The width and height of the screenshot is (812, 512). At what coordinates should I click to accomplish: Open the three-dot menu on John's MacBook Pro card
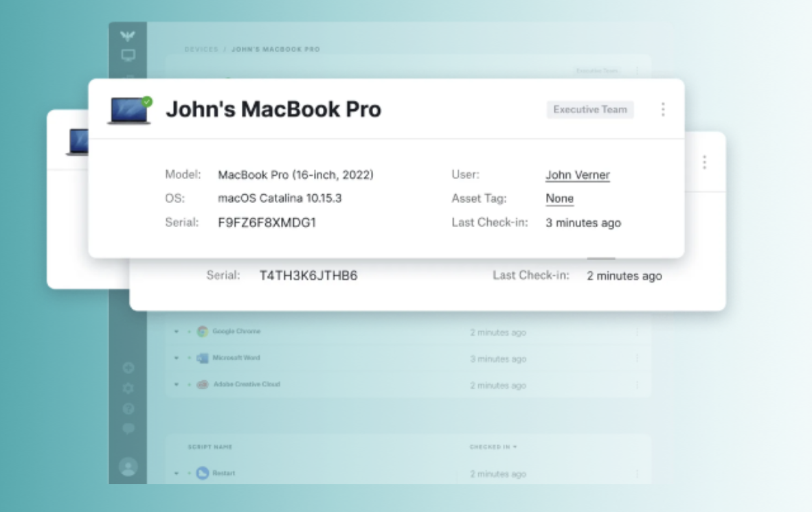coord(663,109)
